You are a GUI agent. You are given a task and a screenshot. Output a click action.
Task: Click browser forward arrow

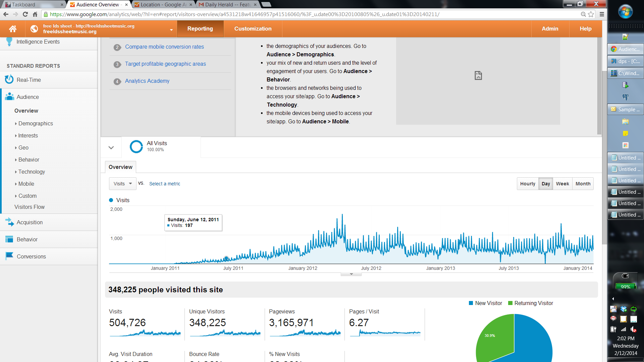[x=15, y=14]
